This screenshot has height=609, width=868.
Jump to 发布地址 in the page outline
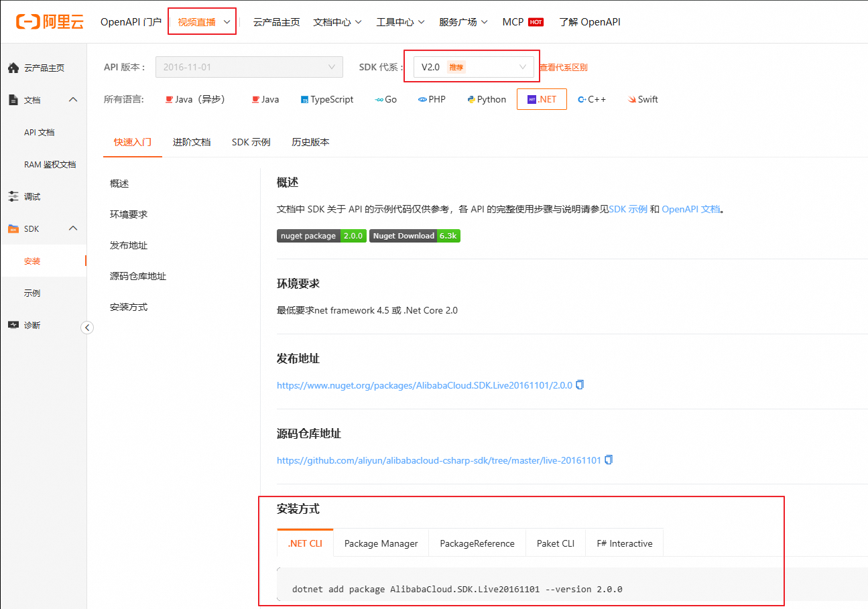coord(129,245)
